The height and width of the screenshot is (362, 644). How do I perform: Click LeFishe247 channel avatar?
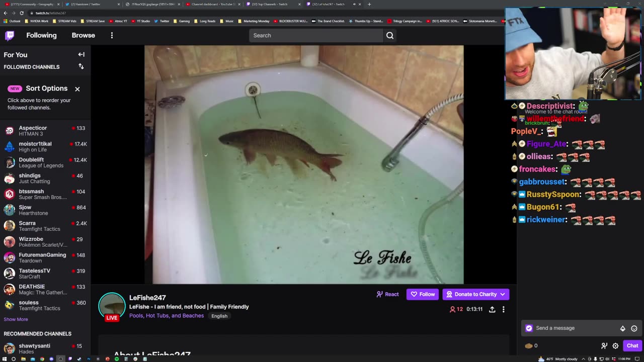(112, 305)
